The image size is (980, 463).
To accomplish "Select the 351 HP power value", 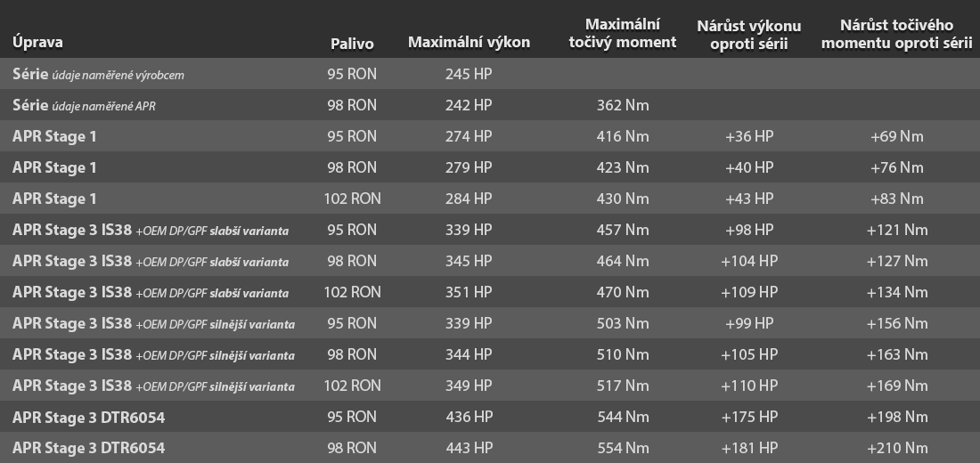I will (469, 292).
